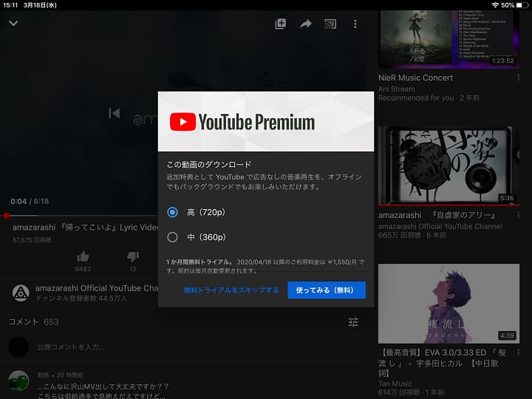This screenshot has height=399, width=532.
Task: Tap the battery indicator in status bar
Action: [x=523, y=5]
